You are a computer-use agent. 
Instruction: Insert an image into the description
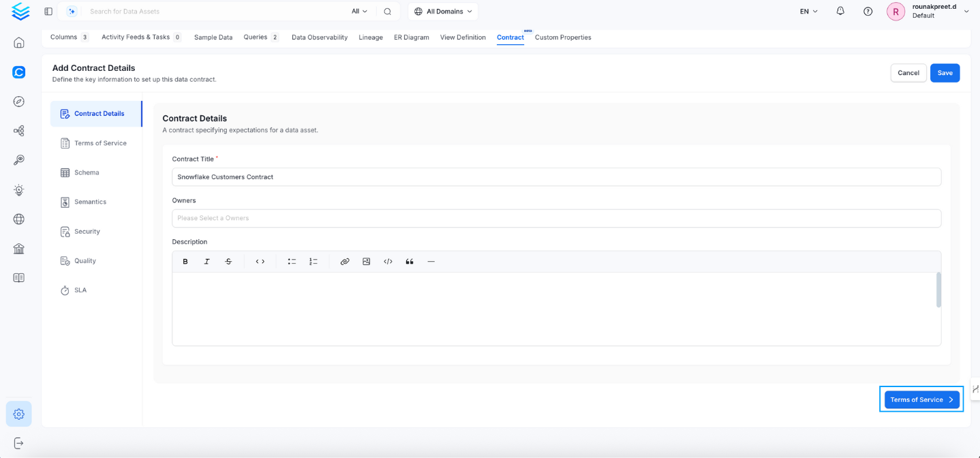click(367, 261)
